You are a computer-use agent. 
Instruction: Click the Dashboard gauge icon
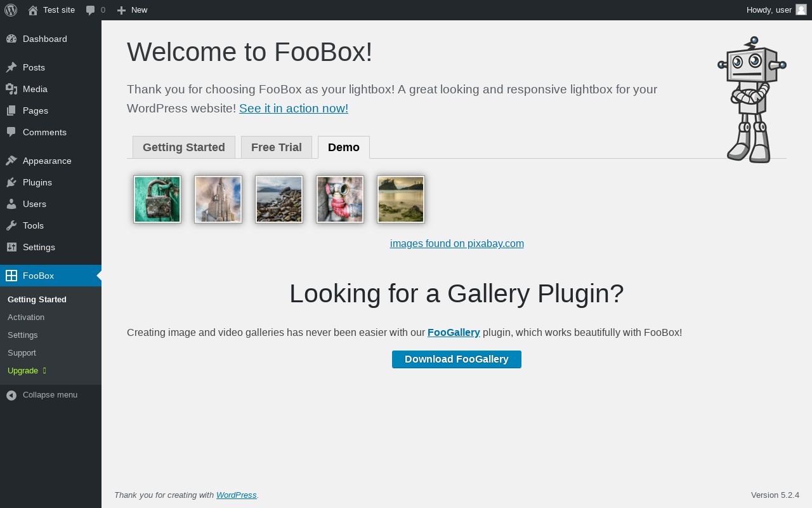[x=11, y=39]
